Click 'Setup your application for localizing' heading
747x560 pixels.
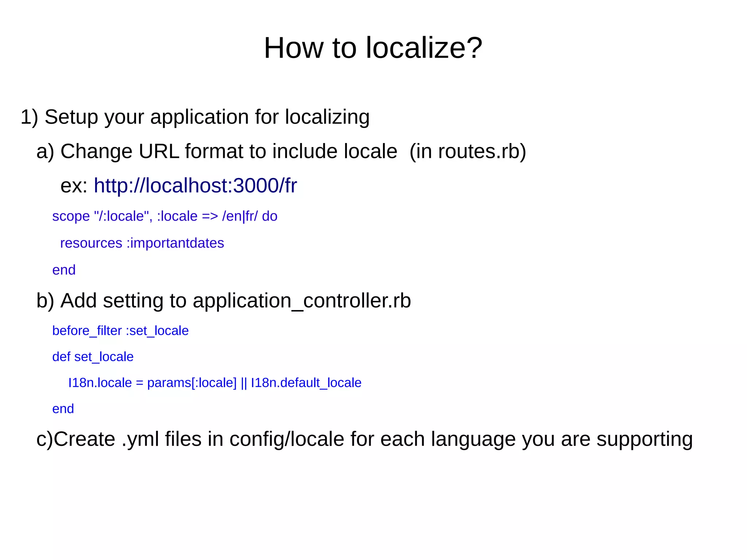point(207,117)
